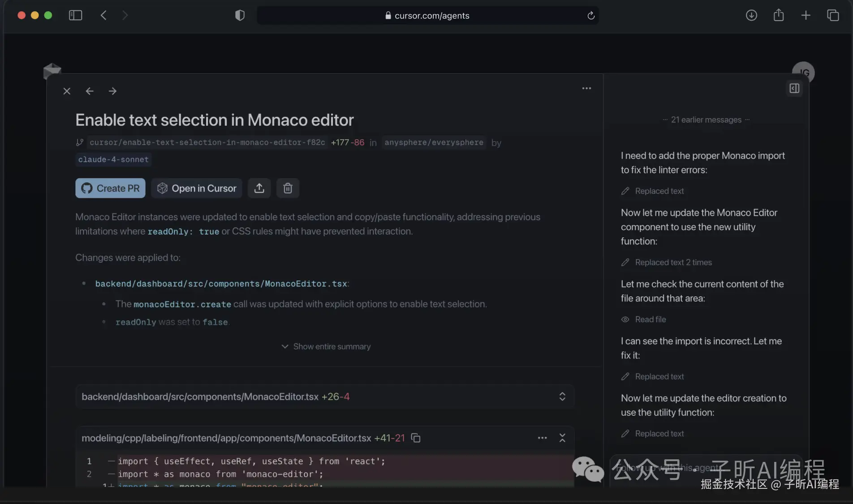Screen dimensions: 853x504
Task: Go forward in browser history
Action: pyautogui.click(x=125, y=15)
